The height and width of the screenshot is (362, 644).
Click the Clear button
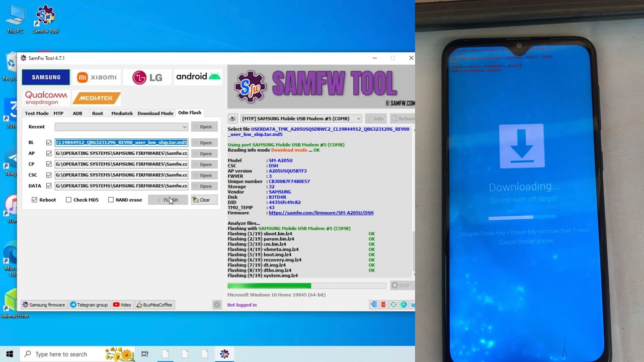204,200
